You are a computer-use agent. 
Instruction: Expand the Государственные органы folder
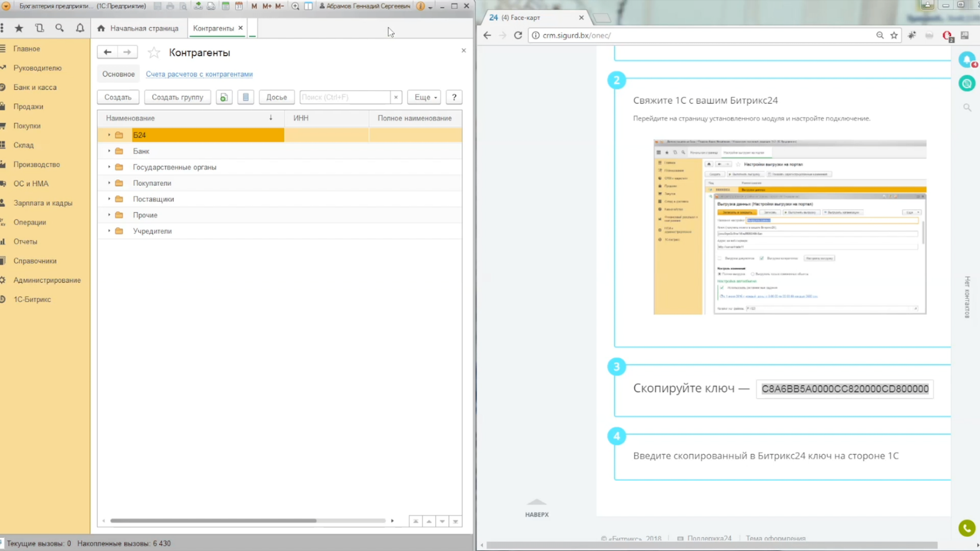click(x=109, y=167)
